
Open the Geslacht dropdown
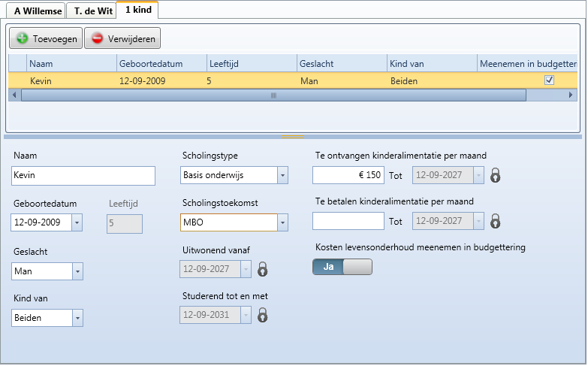pyautogui.click(x=77, y=271)
